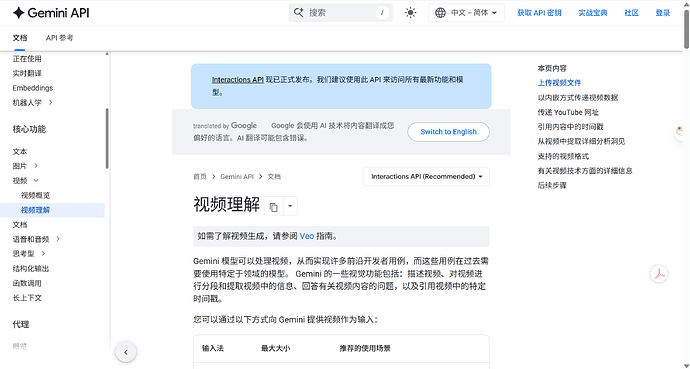Open 获取 API 密钥 link
The image size is (690, 369).
[x=539, y=13]
